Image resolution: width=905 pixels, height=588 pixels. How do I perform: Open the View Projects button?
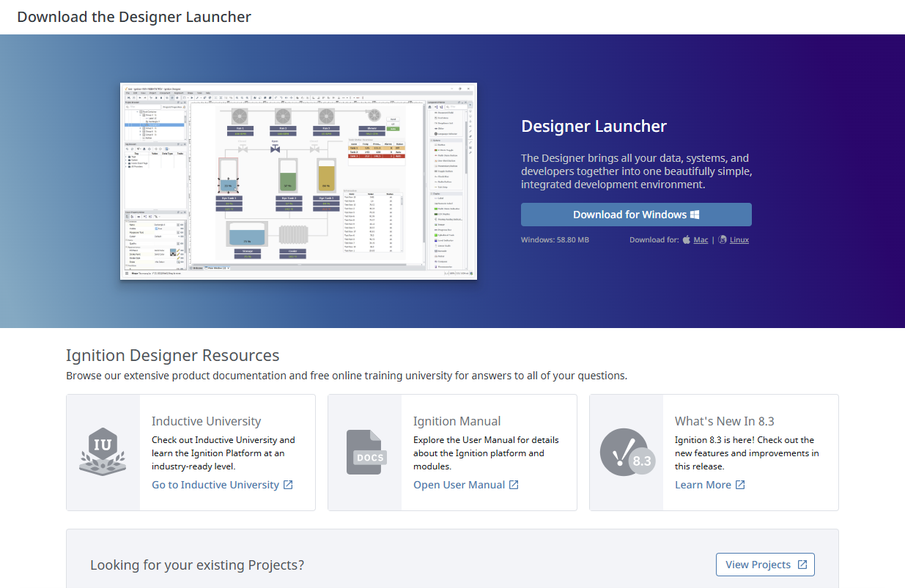(x=758, y=565)
